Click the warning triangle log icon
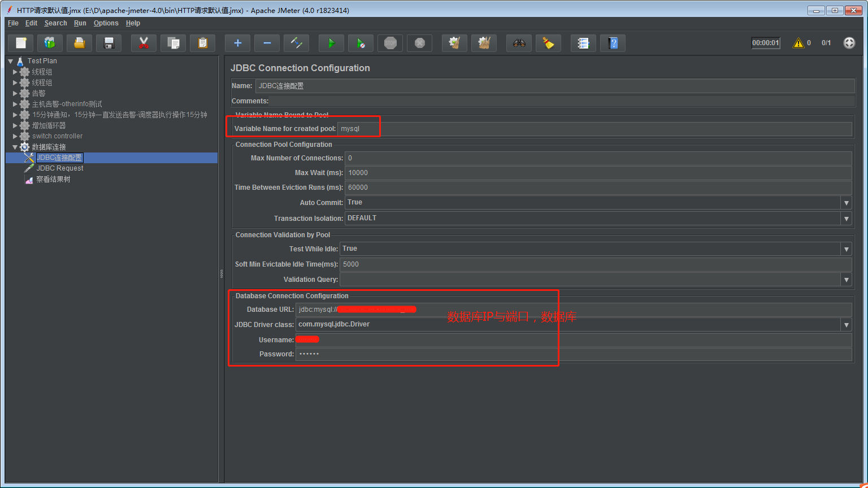868x488 pixels. pos(798,43)
